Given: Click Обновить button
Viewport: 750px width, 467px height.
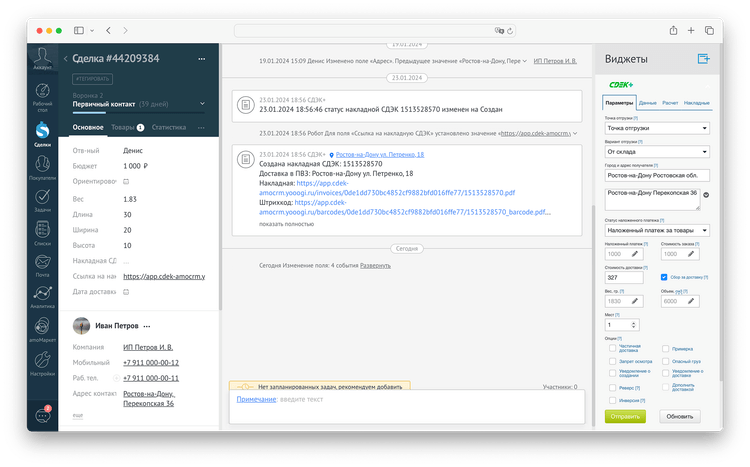Looking at the screenshot, I should tap(680, 416).
